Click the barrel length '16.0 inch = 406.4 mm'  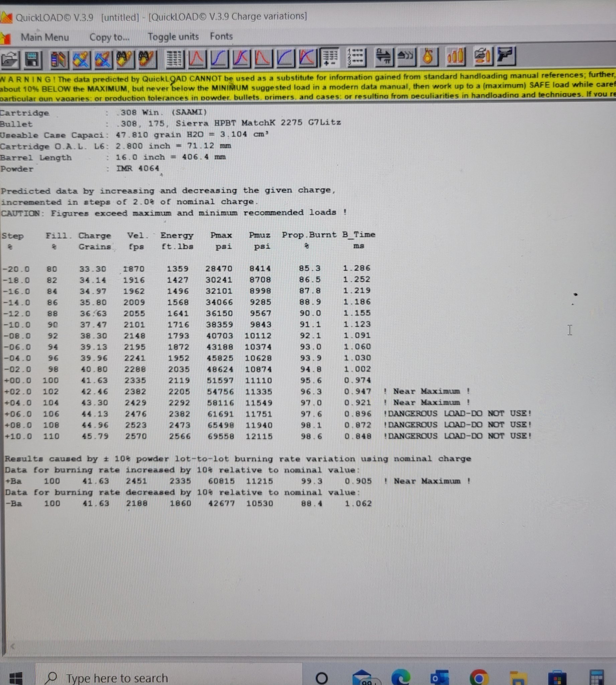click(171, 157)
